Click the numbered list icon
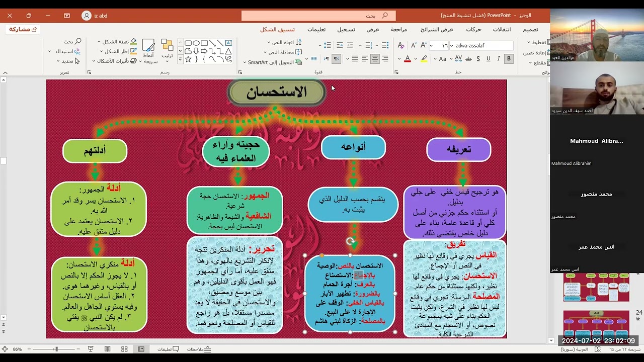The image size is (644, 362). click(x=369, y=45)
